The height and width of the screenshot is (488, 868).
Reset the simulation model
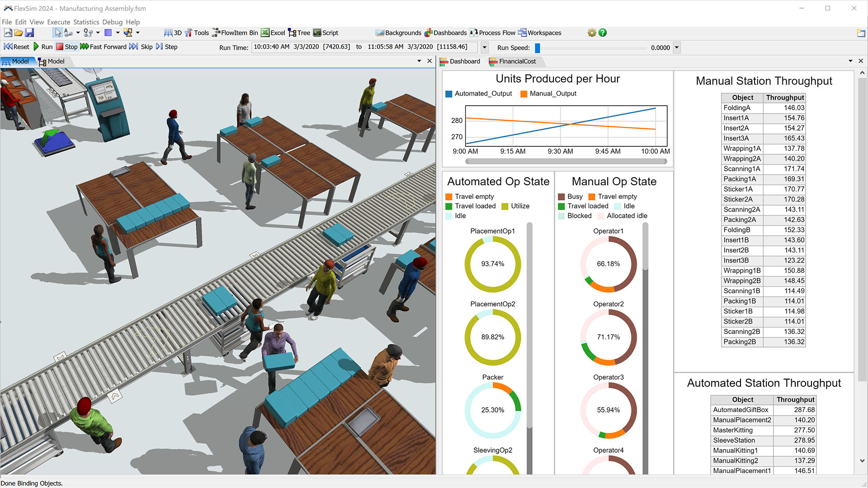[16, 47]
